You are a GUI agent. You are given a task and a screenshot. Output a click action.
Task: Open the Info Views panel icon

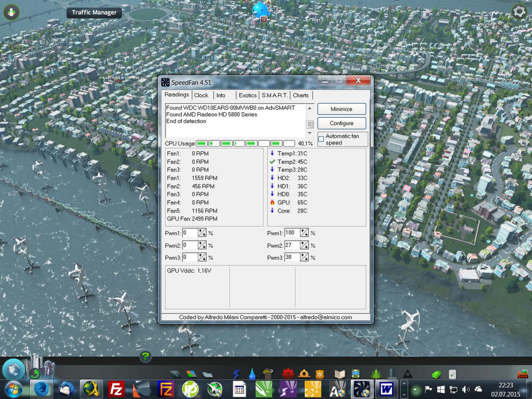pyautogui.click(x=11, y=12)
